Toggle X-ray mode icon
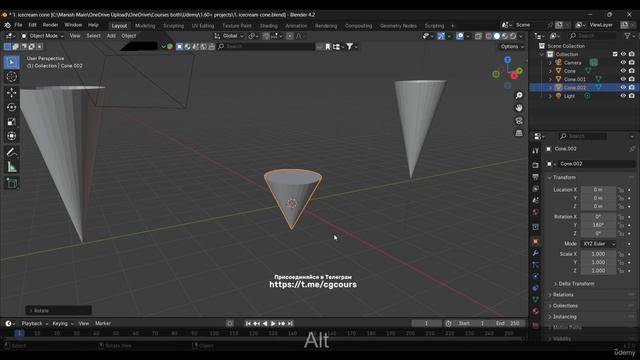This screenshot has width=640, height=360. click(478, 36)
